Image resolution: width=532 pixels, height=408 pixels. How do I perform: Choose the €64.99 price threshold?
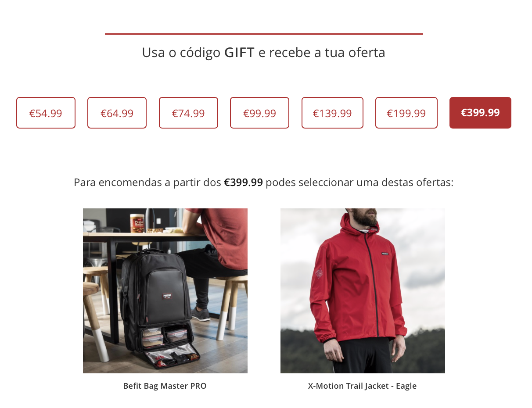[x=117, y=113]
